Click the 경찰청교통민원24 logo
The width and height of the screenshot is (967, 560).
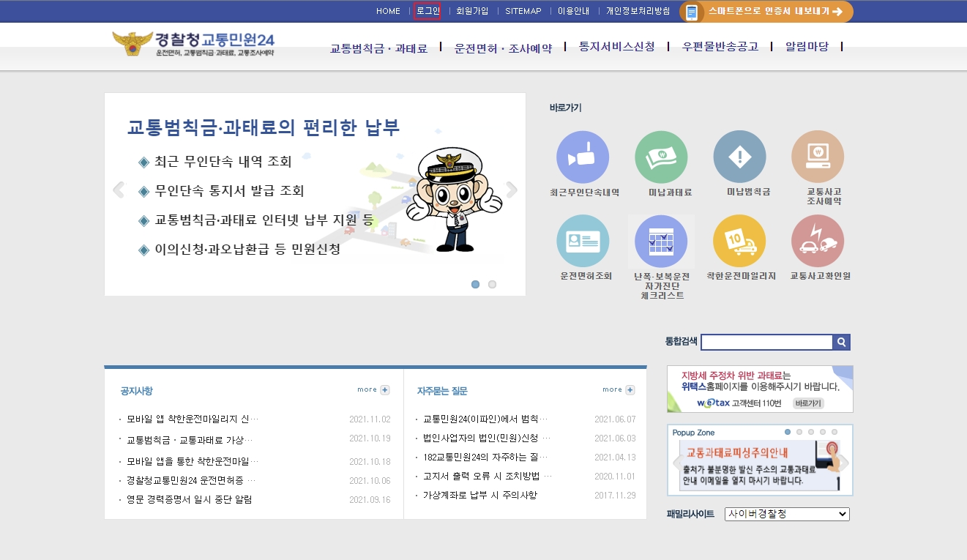coord(193,44)
